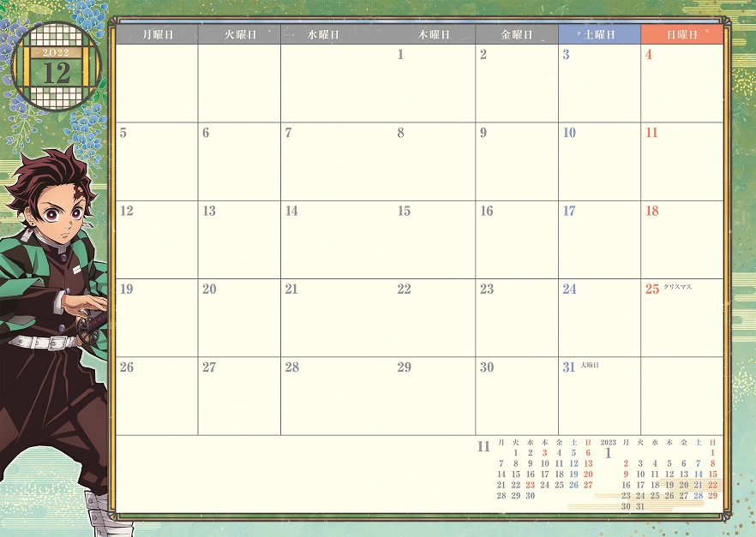Click the 月曜日 column header
This screenshot has height=537, width=756.
[x=157, y=34]
